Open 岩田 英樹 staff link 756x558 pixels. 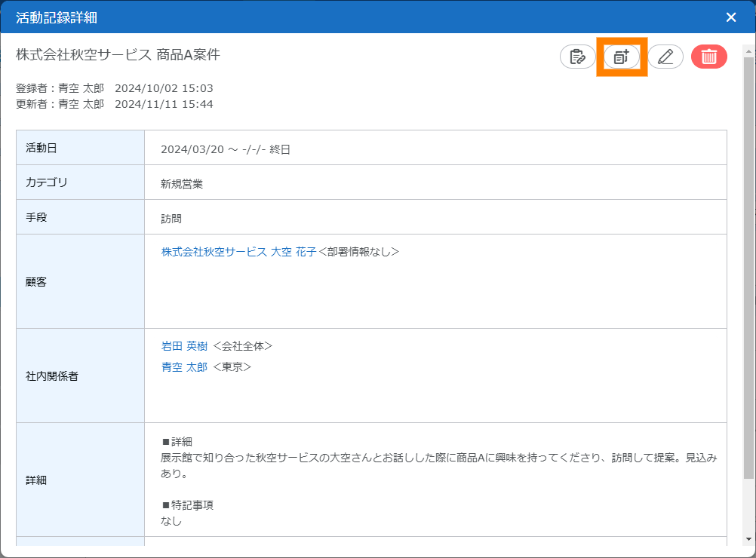point(184,346)
